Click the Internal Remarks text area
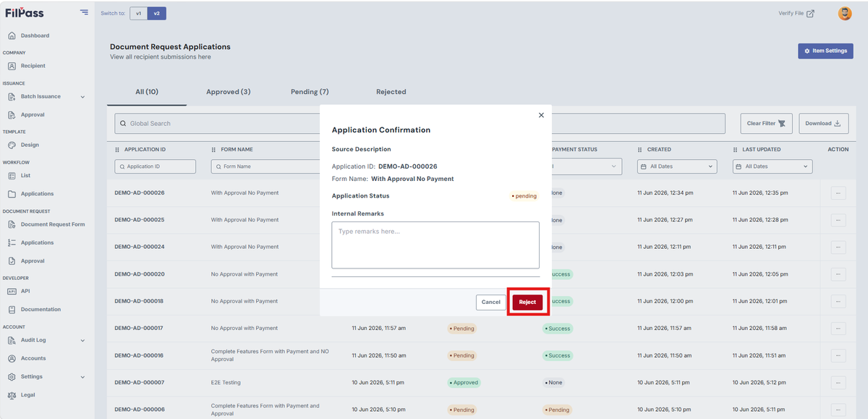This screenshot has height=419, width=868. coord(435,245)
